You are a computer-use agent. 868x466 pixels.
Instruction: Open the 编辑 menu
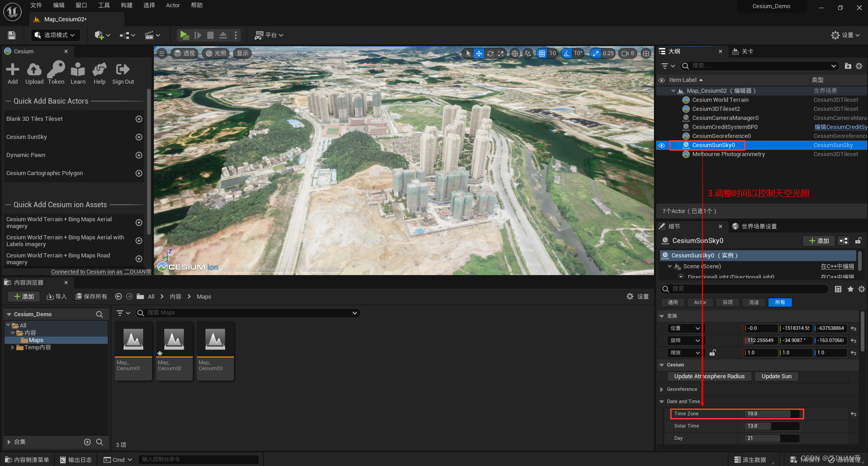[x=59, y=5]
